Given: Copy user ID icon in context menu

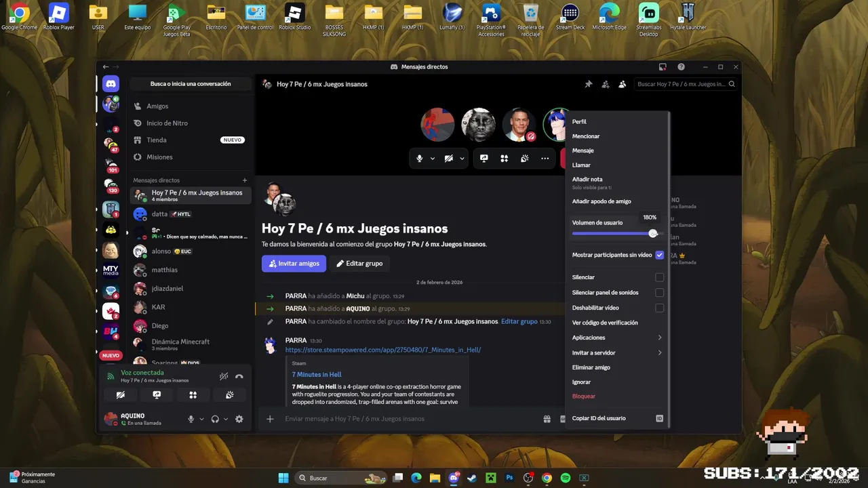Looking at the screenshot, I should 659,418.
